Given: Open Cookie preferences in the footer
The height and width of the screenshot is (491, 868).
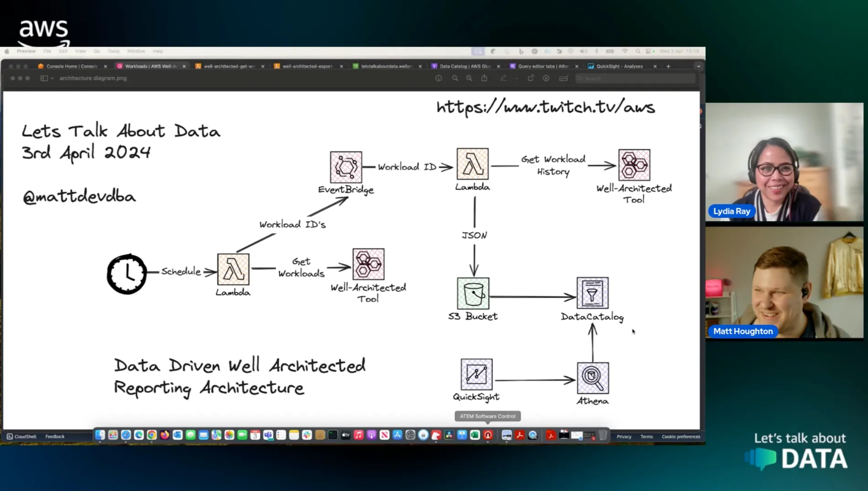Looking at the screenshot, I should [x=681, y=437].
